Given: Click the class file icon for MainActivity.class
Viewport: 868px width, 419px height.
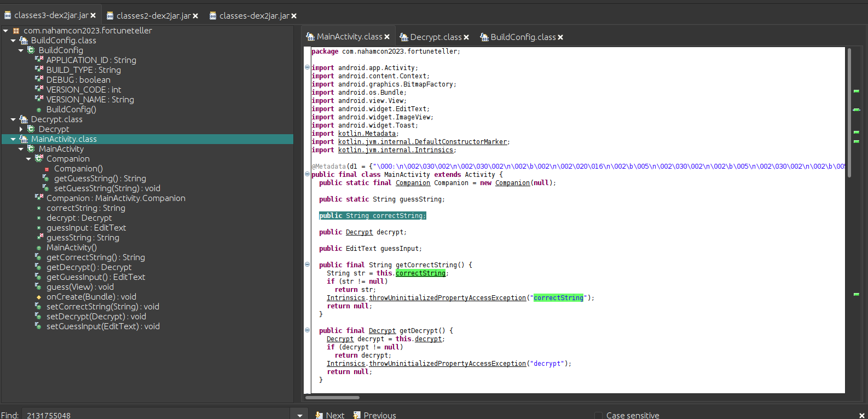Looking at the screenshot, I should point(24,139).
